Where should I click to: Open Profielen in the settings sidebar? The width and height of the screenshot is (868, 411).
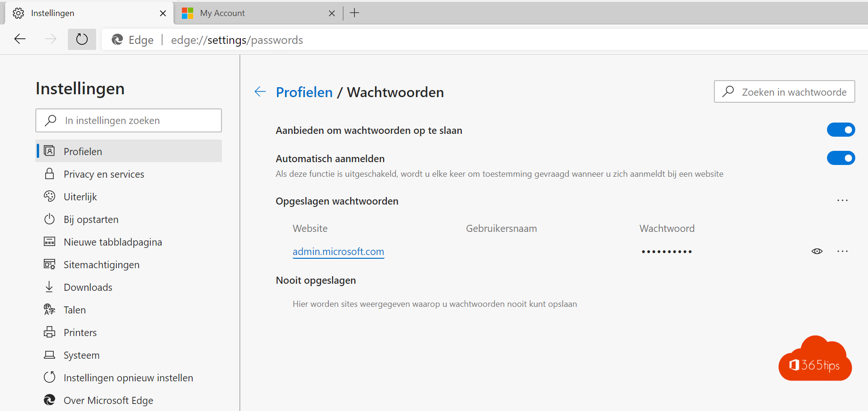coord(129,151)
